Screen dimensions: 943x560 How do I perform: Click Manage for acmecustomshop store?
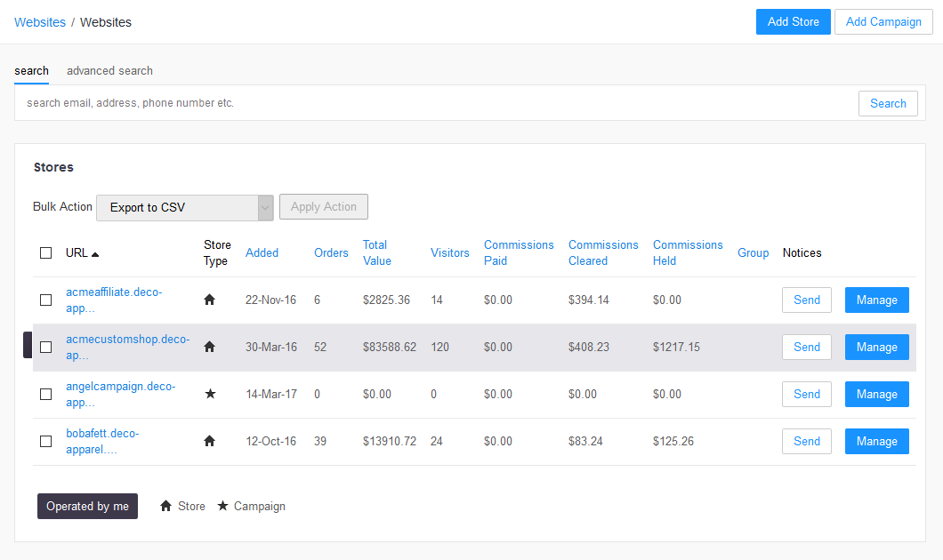[x=877, y=347]
